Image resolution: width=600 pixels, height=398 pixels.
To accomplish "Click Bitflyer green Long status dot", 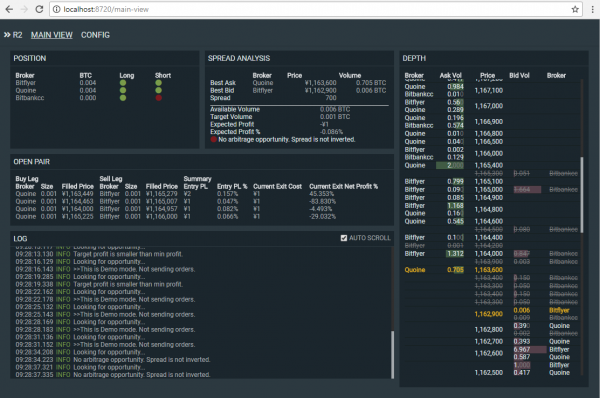I will pos(123,83).
